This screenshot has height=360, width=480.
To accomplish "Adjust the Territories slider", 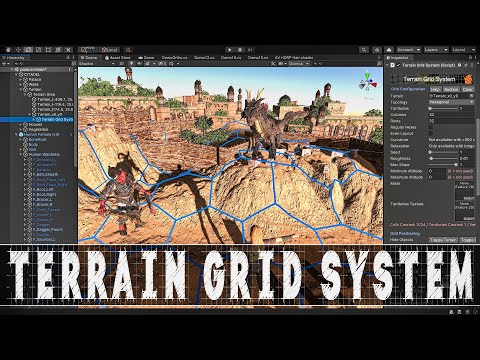I will [x=443, y=108].
